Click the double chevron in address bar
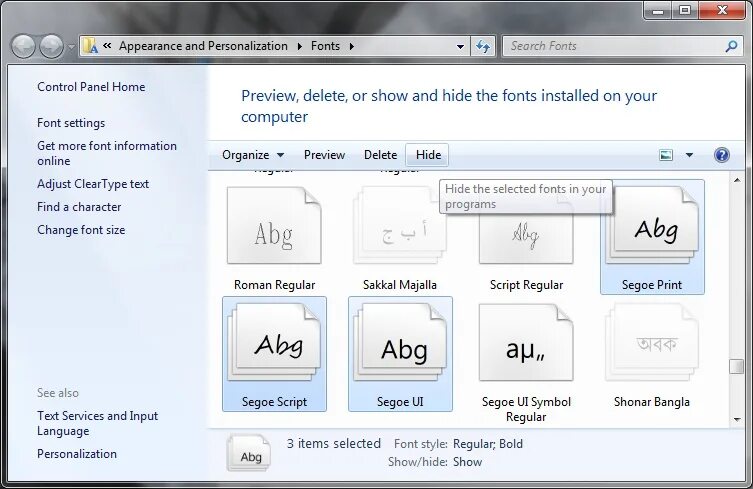 107,46
